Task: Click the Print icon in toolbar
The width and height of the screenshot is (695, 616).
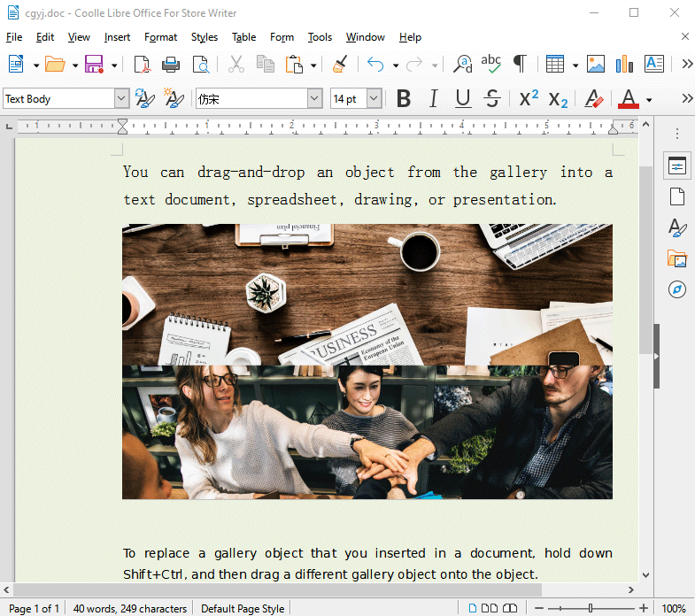Action: click(171, 65)
